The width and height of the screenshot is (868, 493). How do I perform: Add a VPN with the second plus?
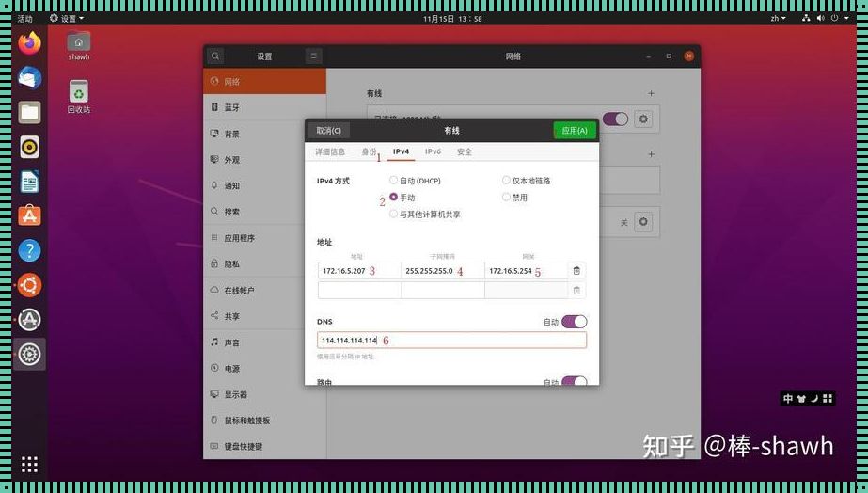[x=651, y=154]
